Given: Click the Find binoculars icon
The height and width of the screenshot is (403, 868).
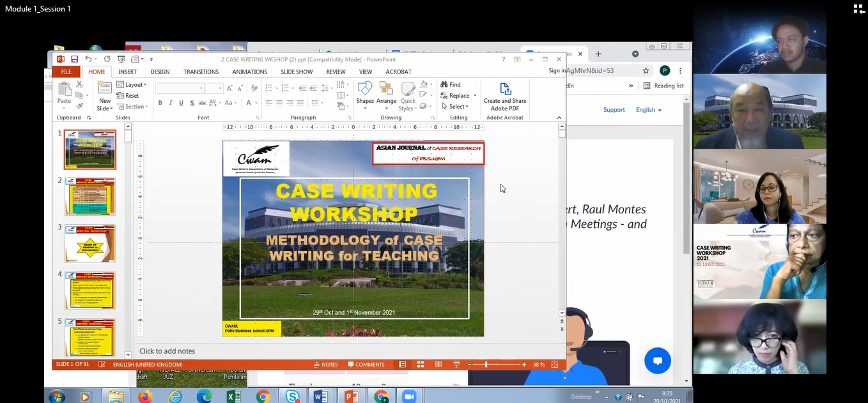Looking at the screenshot, I should 444,84.
